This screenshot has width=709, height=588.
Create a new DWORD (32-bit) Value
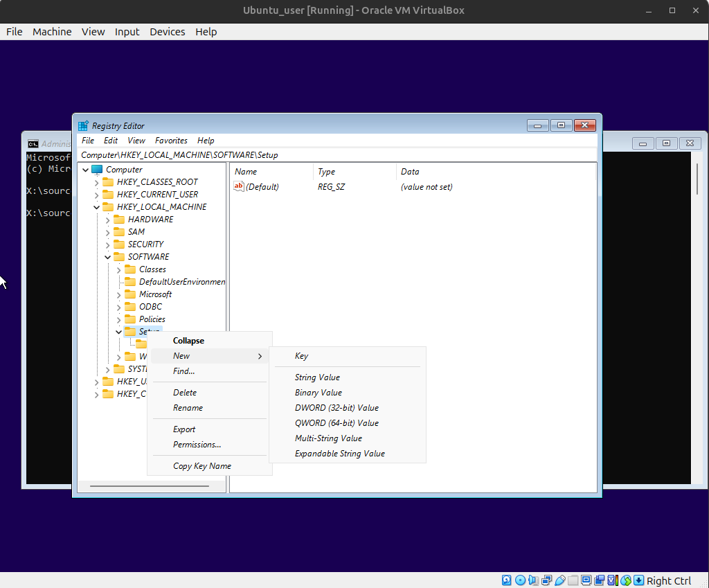coord(348,407)
